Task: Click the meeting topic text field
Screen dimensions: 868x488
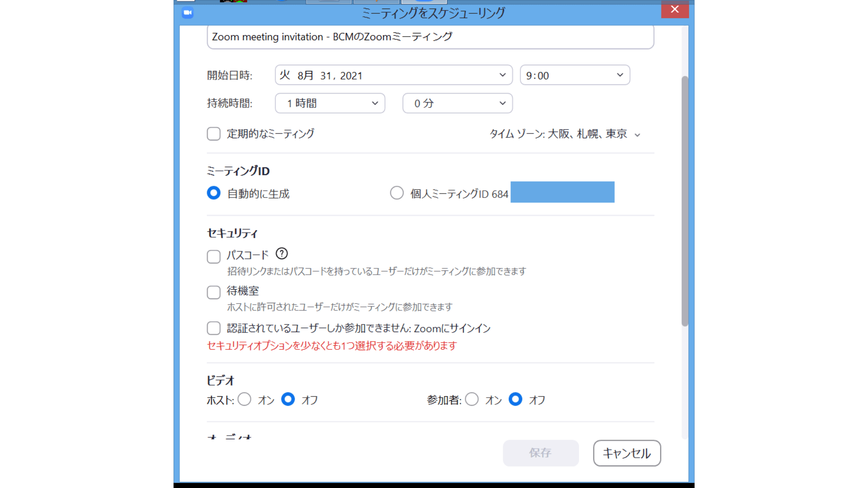Action: (x=429, y=37)
